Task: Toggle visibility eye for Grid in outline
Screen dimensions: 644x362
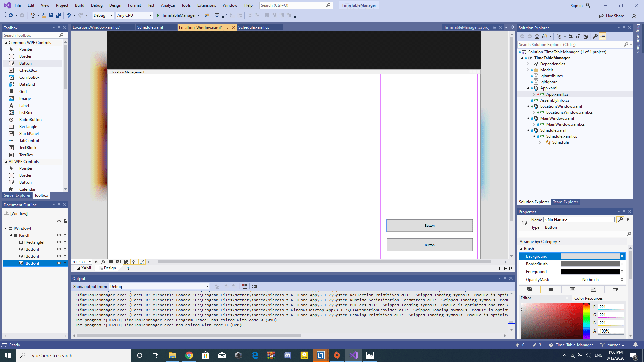Action: pos(59,235)
